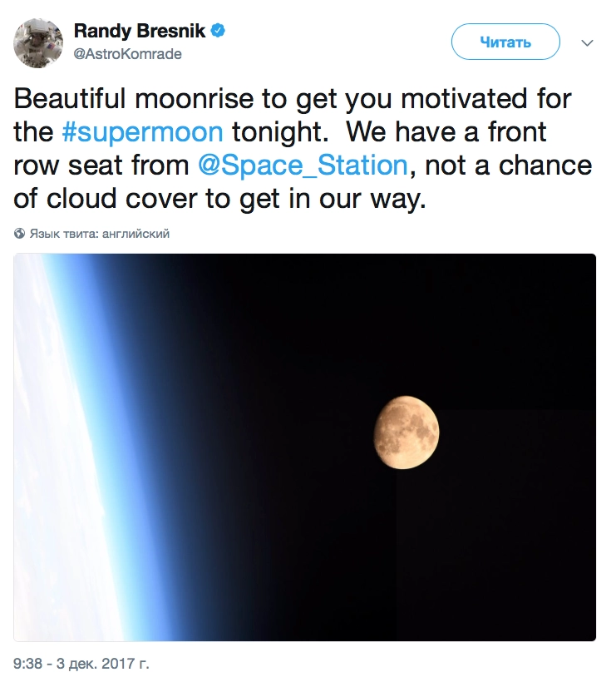Click Randy Bresnik's astronaut profile avatar
The height and width of the screenshot is (682, 616).
point(40,42)
